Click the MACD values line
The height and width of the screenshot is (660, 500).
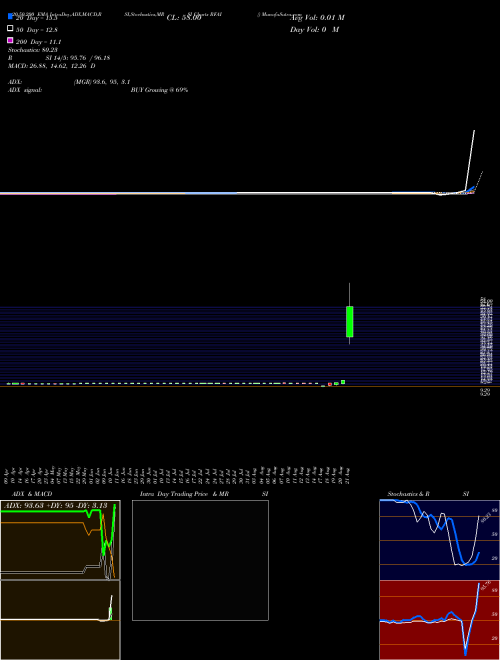(51, 66)
